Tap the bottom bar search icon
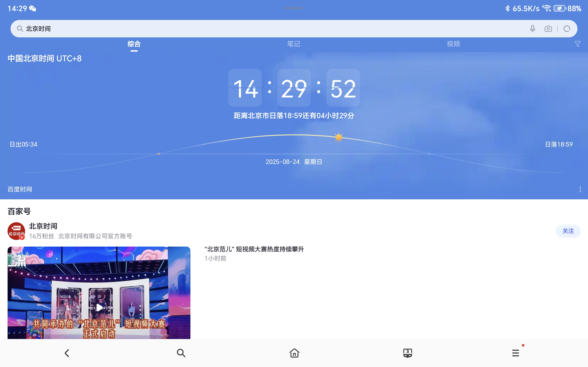This screenshot has height=367, width=588. pyautogui.click(x=181, y=353)
